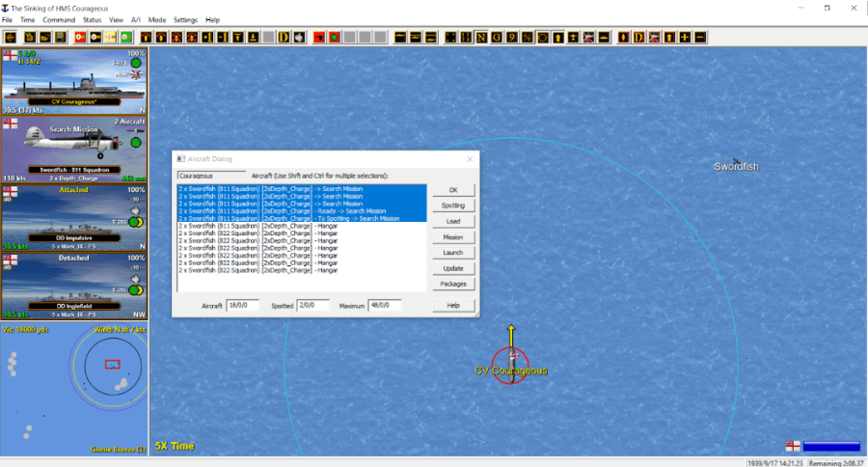Click the Courageous ship name field
The image size is (868, 467).
[211, 176]
